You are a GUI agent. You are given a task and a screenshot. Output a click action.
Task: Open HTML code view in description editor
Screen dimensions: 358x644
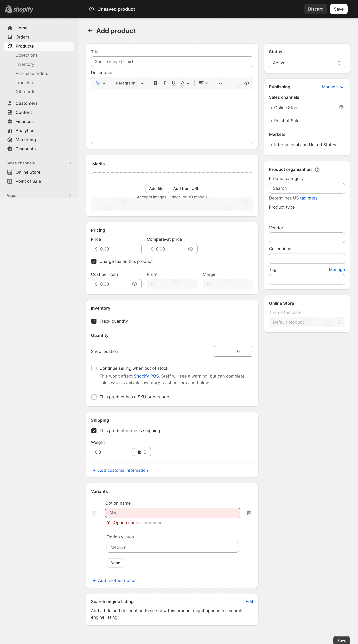(x=247, y=83)
